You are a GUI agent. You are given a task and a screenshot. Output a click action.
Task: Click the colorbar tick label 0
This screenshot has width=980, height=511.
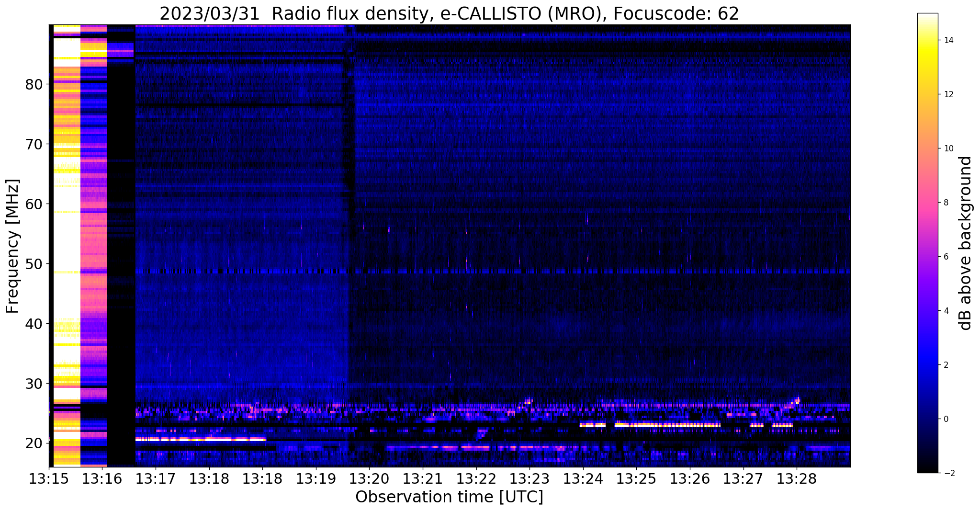[x=946, y=419]
